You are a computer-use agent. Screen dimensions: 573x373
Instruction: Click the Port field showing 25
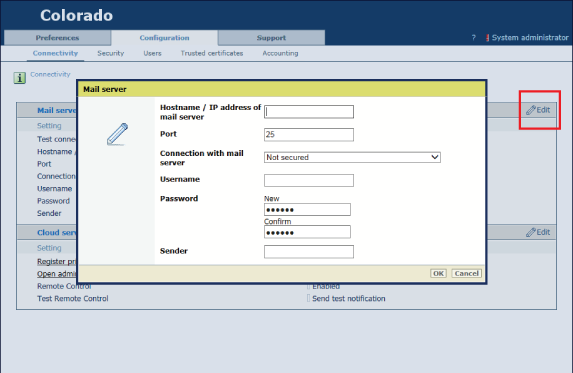tap(309, 134)
